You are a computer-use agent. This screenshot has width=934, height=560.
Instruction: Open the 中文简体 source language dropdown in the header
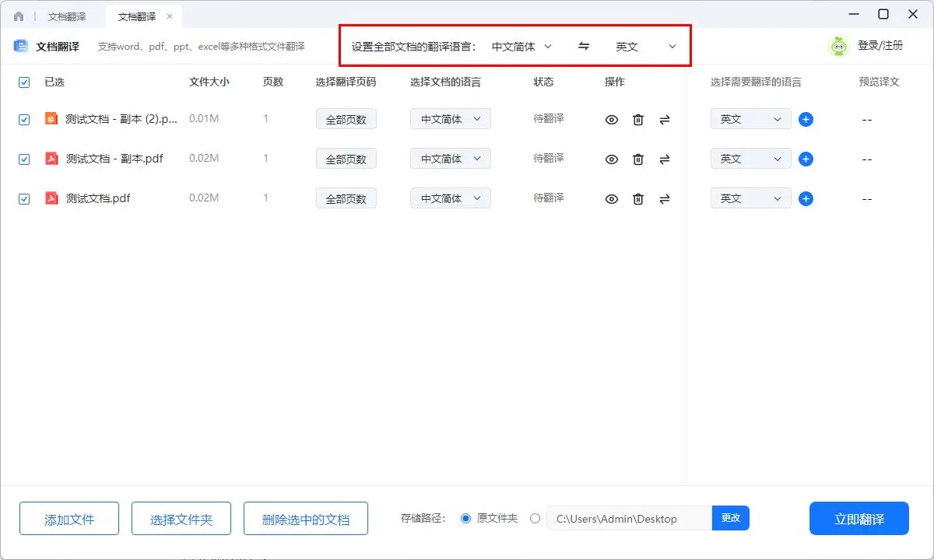[521, 46]
